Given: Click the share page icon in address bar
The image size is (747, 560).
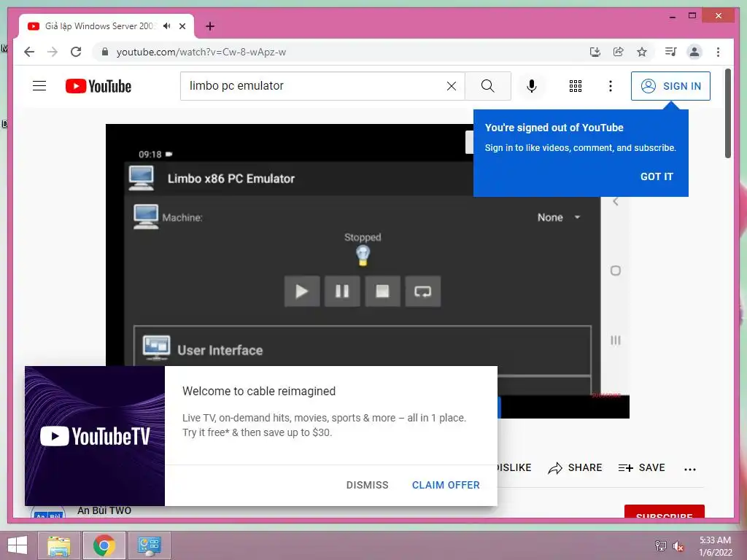Looking at the screenshot, I should (x=619, y=52).
